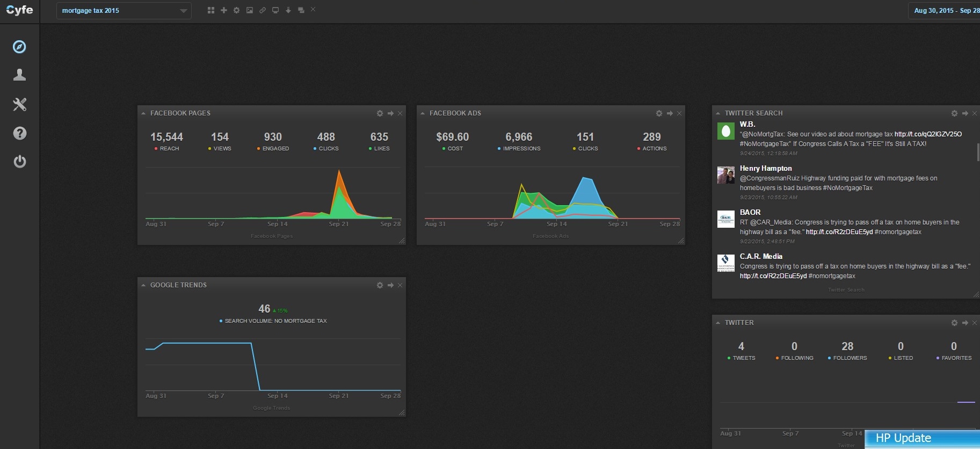Viewport: 980px width, 449px height.
Task: Click the duplicate dashboard icon
Action: click(x=301, y=10)
